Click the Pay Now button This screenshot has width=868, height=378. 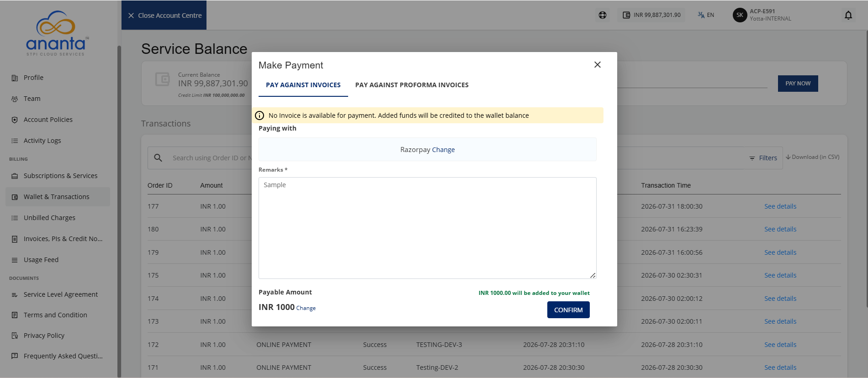pyautogui.click(x=798, y=84)
